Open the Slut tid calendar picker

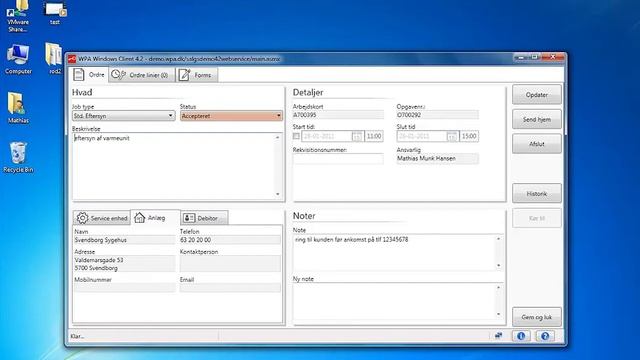(x=452, y=136)
